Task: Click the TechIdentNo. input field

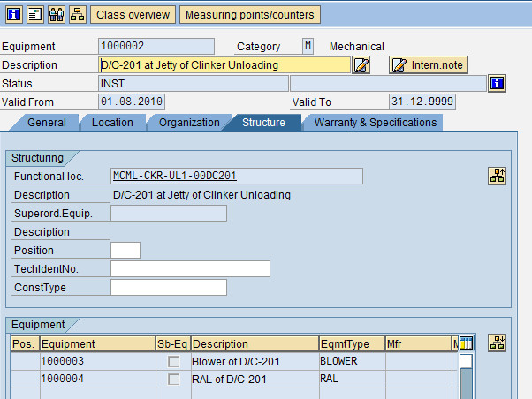Action: tap(190, 269)
